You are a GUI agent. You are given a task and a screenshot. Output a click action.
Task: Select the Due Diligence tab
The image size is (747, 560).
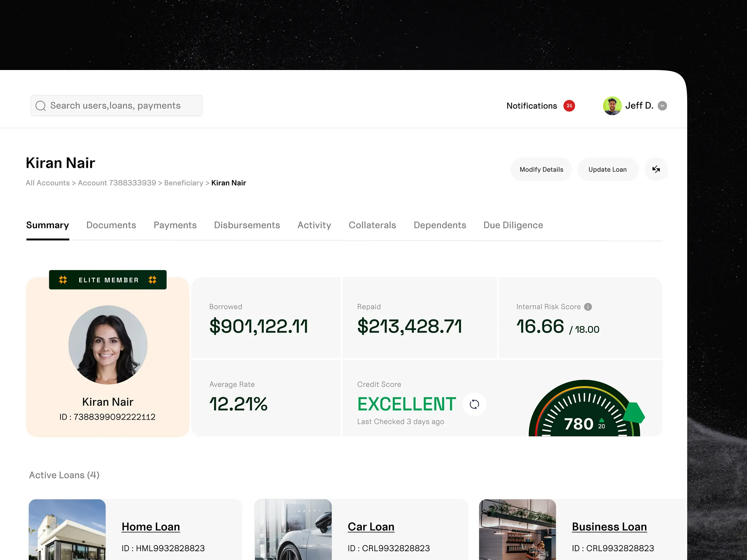[513, 225]
